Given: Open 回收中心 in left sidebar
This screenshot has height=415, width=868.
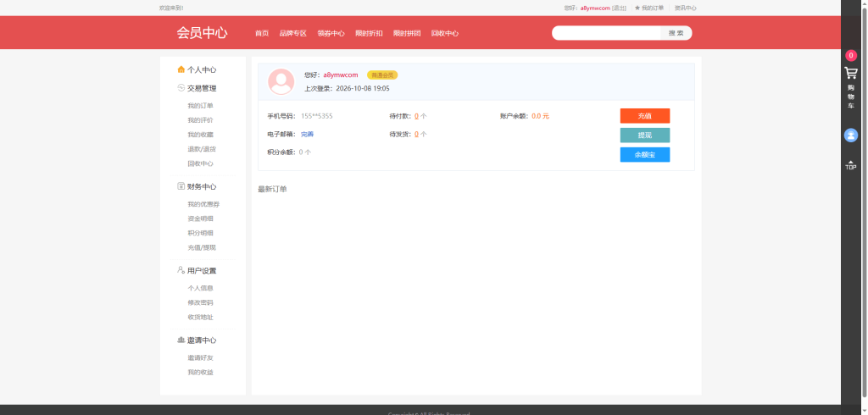Looking at the screenshot, I should point(200,163).
